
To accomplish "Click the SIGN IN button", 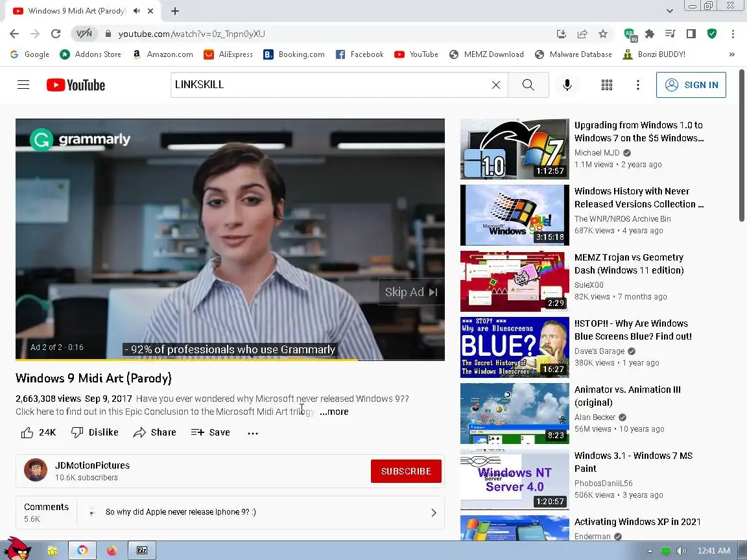I will [x=691, y=85].
